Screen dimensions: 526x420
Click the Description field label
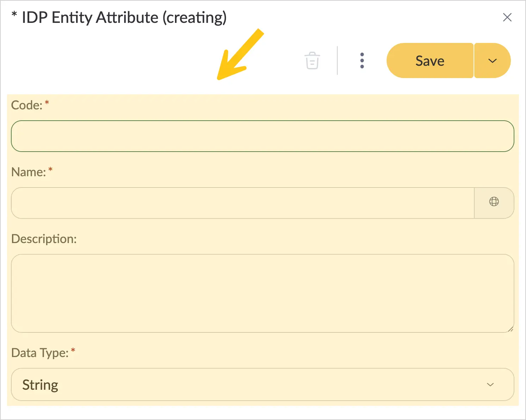44,239
